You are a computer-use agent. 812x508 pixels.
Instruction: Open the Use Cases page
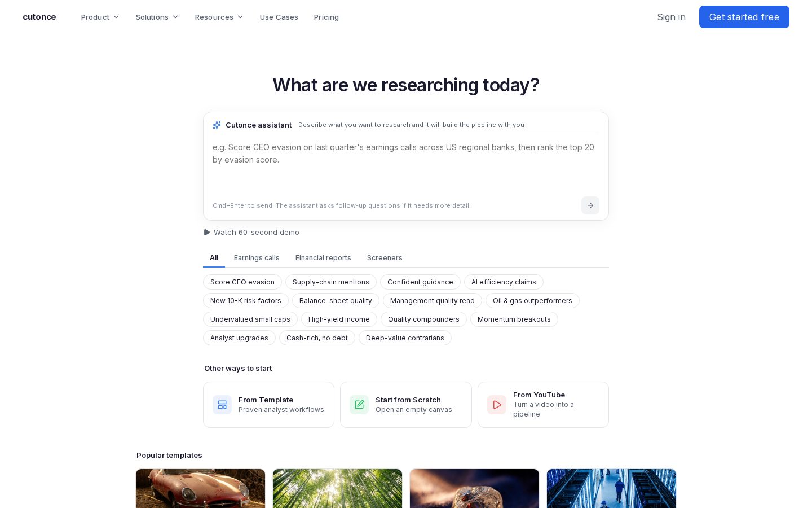(x=279, y=17)
